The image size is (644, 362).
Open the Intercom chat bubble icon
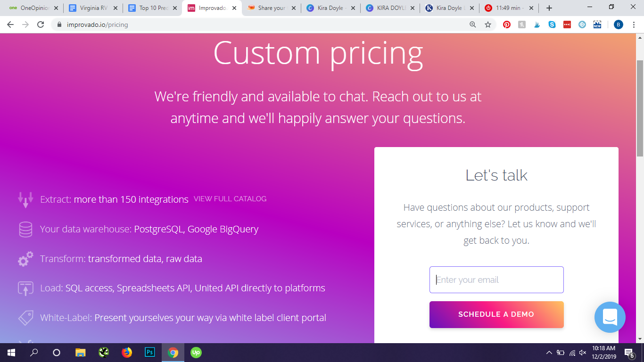pos(610,317)
